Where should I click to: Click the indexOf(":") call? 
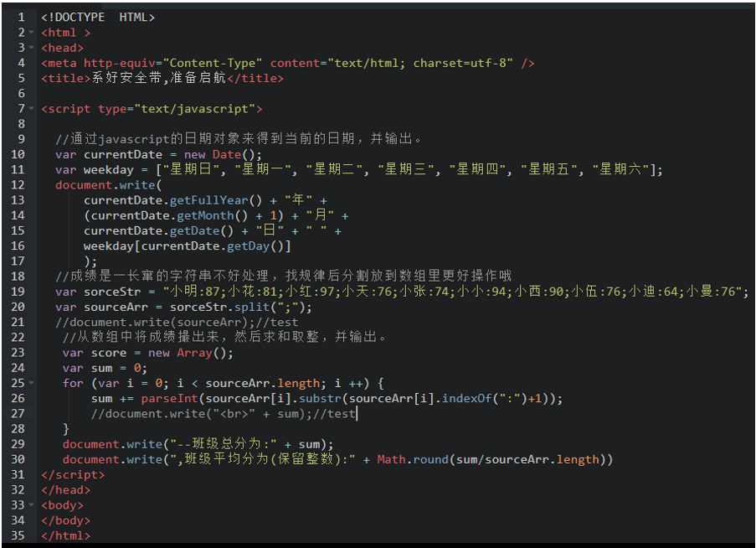[x=485, y=399]
